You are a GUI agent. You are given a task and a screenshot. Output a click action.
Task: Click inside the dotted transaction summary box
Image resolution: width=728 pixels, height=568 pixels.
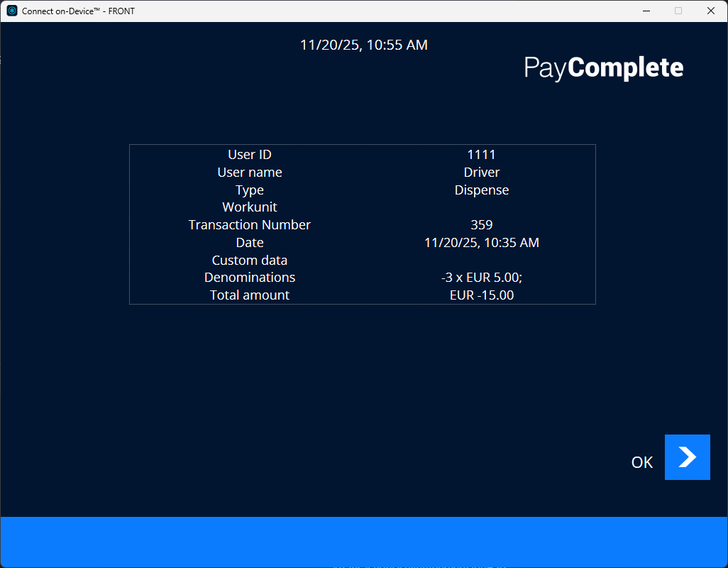[x=363, y=224]
